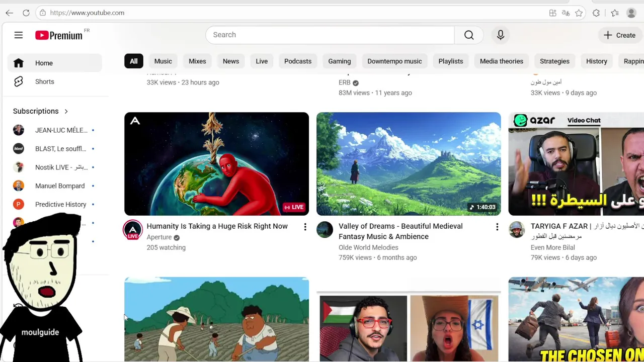Select the All filter chip
This screenshot has height=362, width=644.
click(133, 61)
